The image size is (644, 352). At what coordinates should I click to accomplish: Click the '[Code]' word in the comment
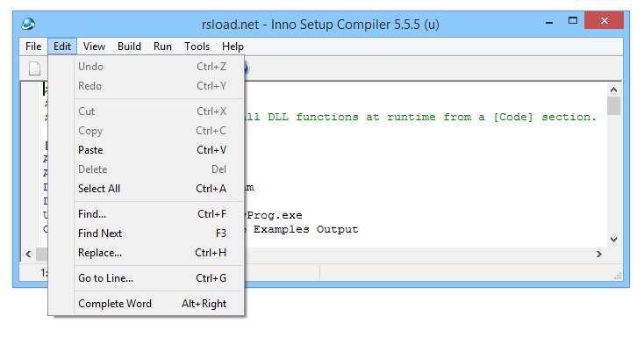point(513,117)
